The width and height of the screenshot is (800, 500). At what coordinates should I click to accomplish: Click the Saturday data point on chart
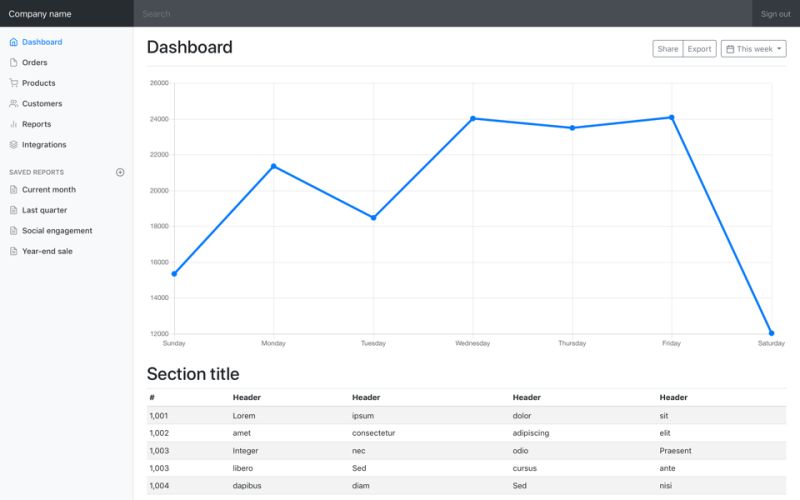[771, 333]
